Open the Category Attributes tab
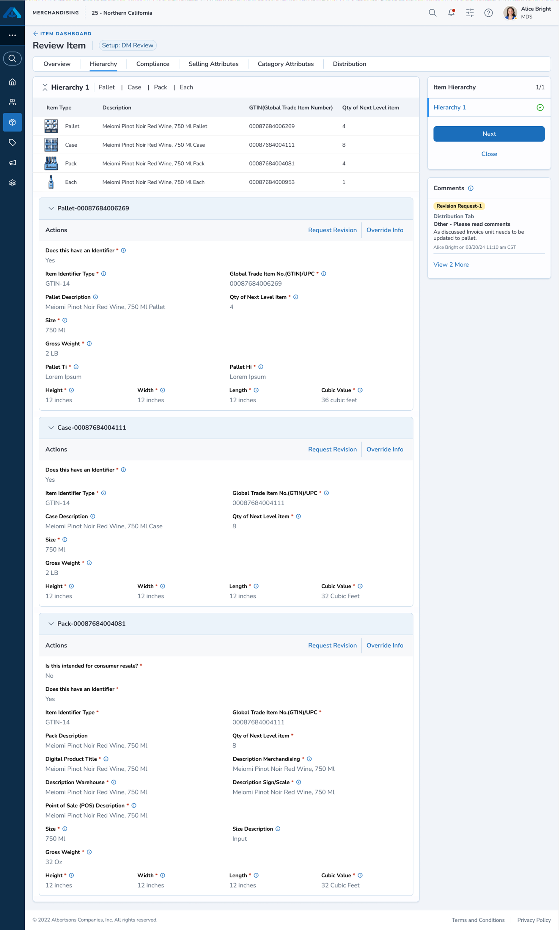 (x=286, y=64)
